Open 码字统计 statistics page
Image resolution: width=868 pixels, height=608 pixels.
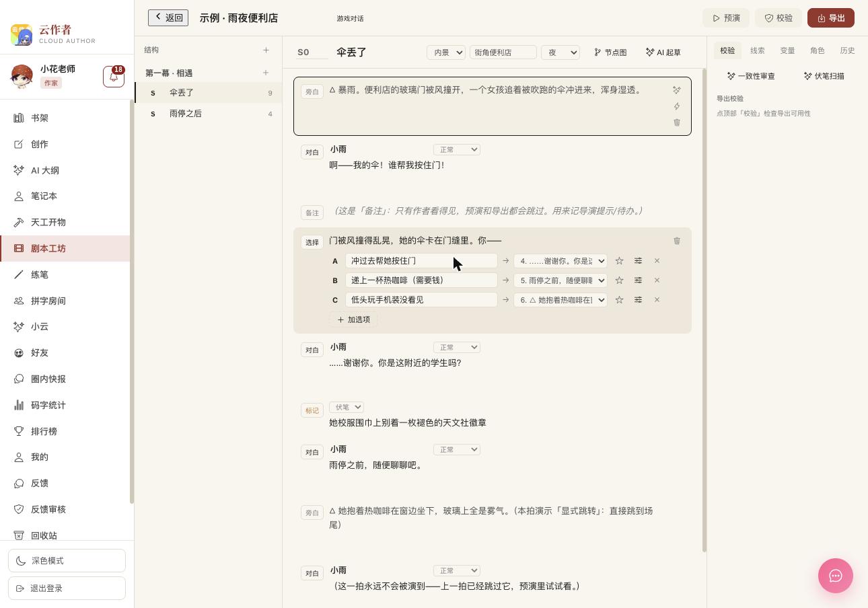point(65,406)
